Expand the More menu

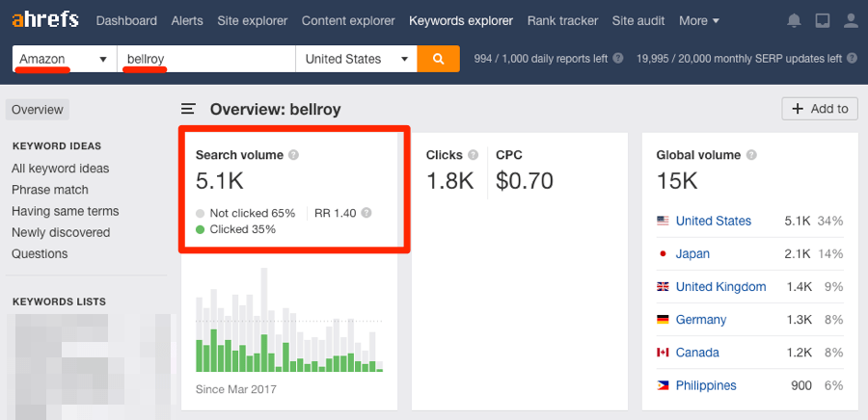[699, 21]
